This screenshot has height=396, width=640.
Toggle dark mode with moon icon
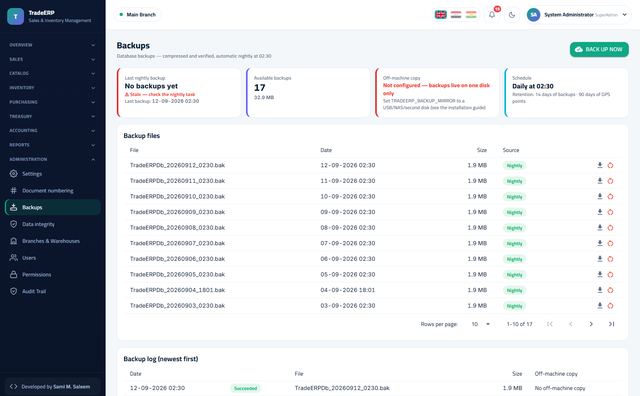pos(512,15)
